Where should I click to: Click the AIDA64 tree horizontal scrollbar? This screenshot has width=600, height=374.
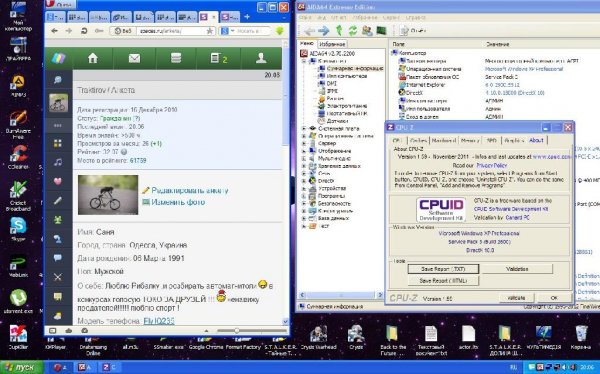(341, 295)
